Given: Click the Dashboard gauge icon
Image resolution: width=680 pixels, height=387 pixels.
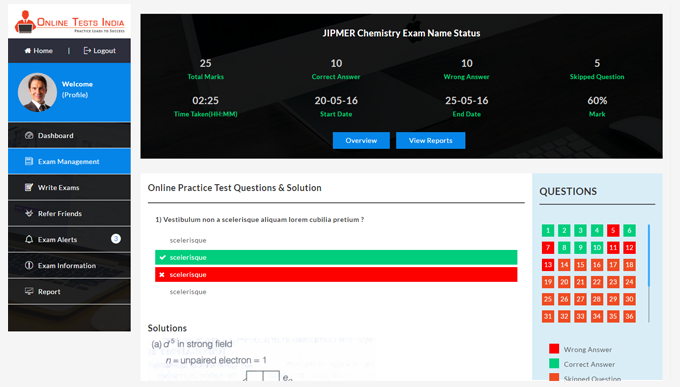Looking at the screenshot, I should [x=29, y=135].
